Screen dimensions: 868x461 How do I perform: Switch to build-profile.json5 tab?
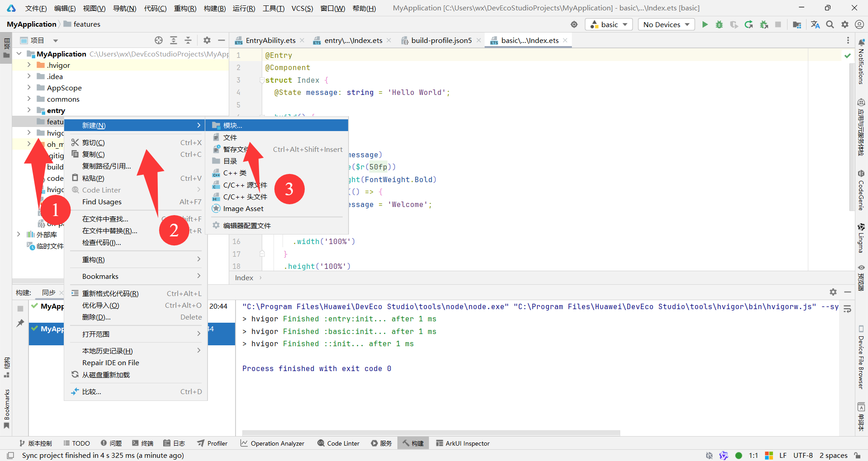click(x=441, y=40)
